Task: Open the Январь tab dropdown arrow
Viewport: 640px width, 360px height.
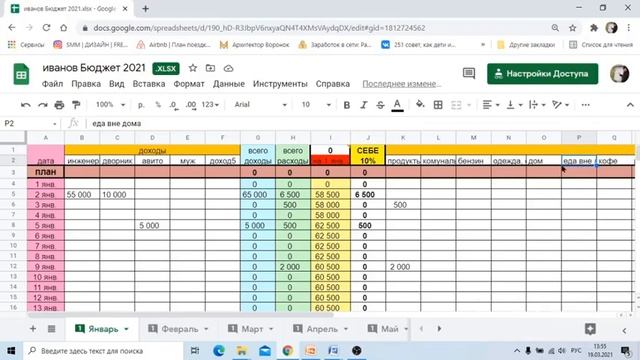Action: coord(126,329)
